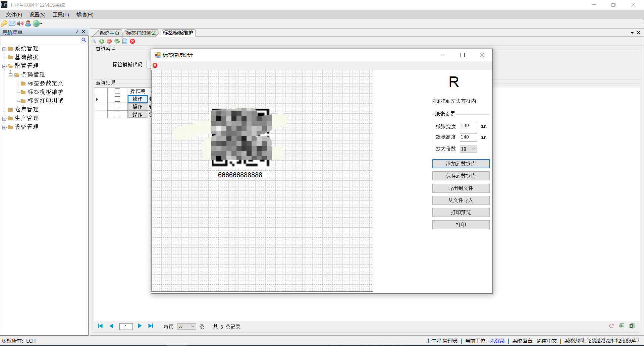This screenshot has width=644, height=346.
Task: Click the blue document icon in tab toolbar
Action: click(x=125, y=41)
